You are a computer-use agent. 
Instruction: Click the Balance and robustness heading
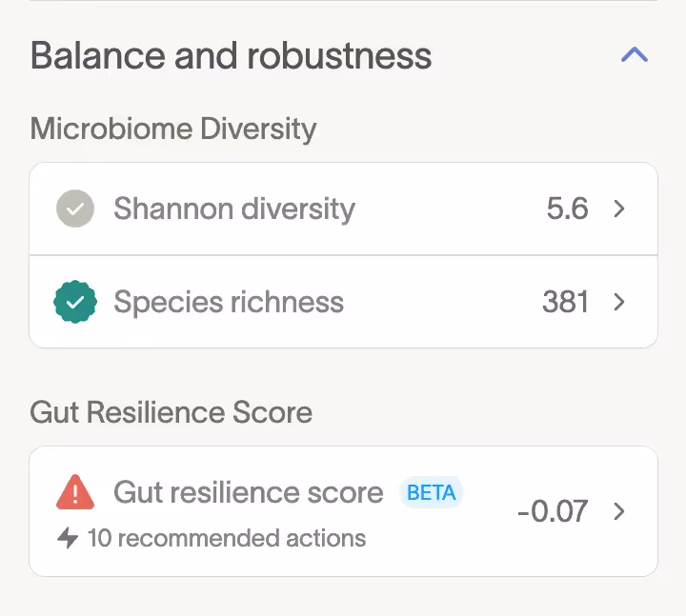tap(232, 56)
